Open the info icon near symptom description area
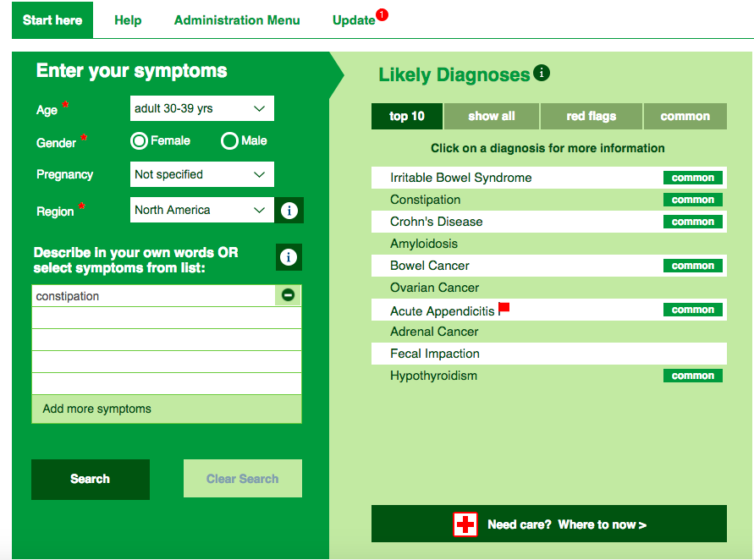 tap(289, 257)
